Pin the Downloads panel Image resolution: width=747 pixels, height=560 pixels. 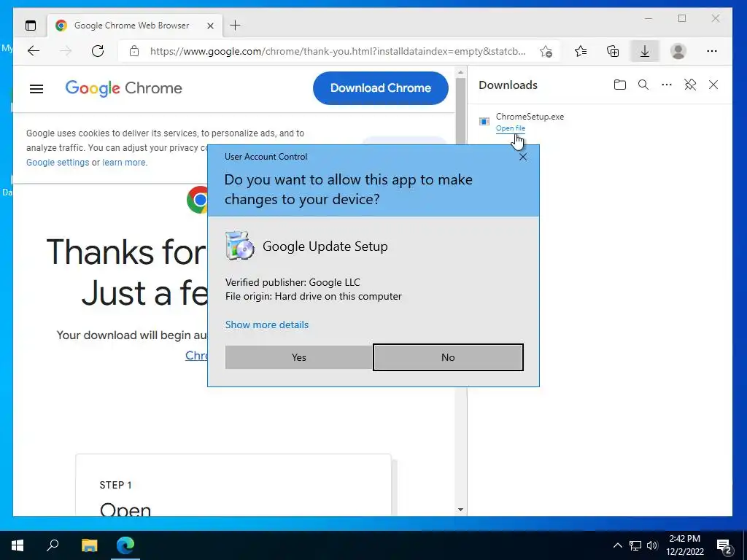pos(690,85)
